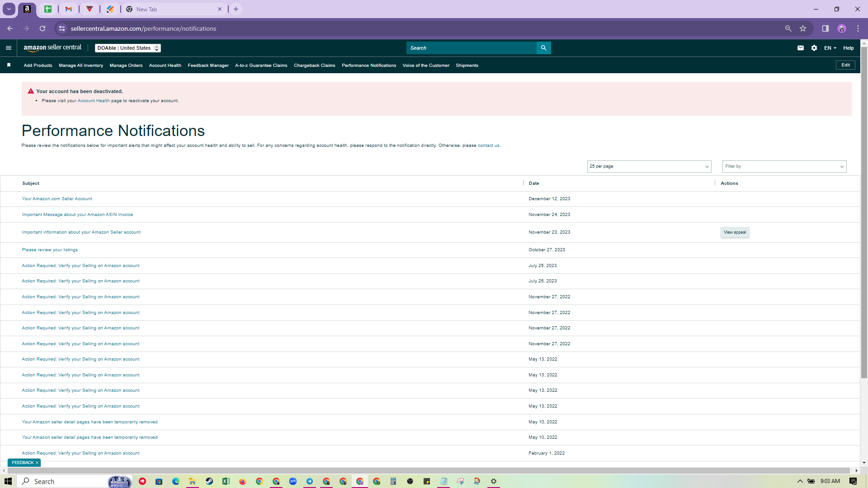The image size is (868, 488).
Task: Click the Amazon Seller Central logo
Action: point(52,48)
